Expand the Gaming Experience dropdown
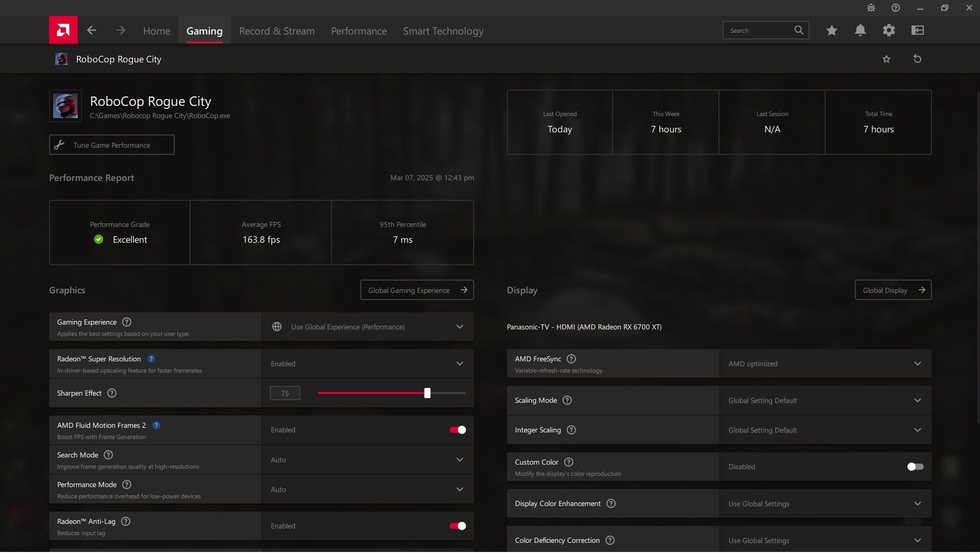Image resolution: width=980 pixels, height=553 pixels. click(368, 327)
